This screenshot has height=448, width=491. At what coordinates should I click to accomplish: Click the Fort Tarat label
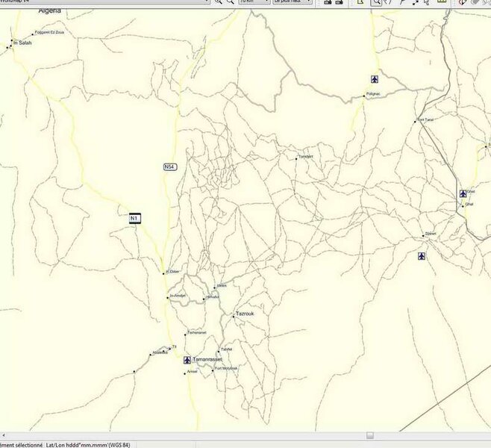(425, 119)
